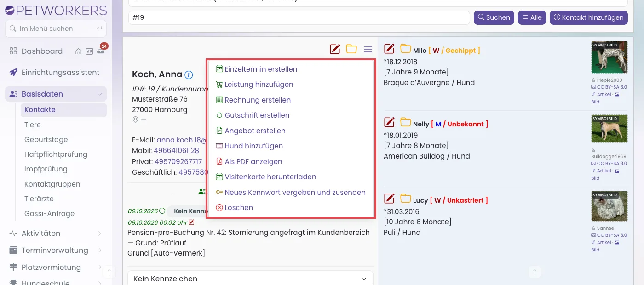Open the folder icon in the contact card header
The width and height of the screenshot is (644, 285).
(x=351, y=49)
